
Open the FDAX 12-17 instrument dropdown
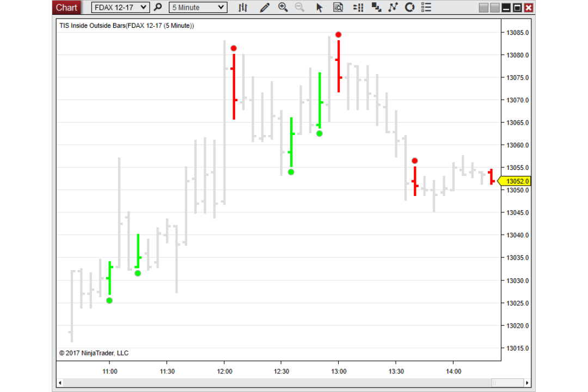click(x=120, y=8)
